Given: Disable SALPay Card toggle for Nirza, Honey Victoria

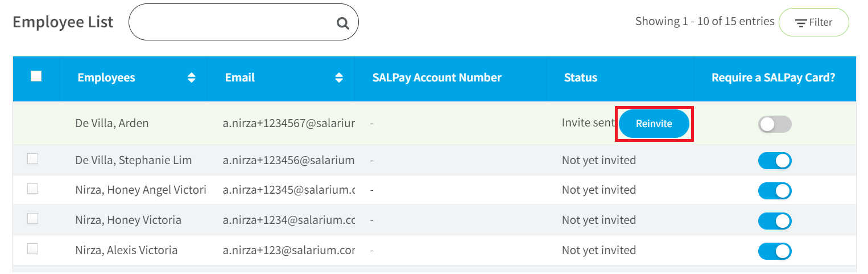Looking at the screenshot, I should 775,220.
